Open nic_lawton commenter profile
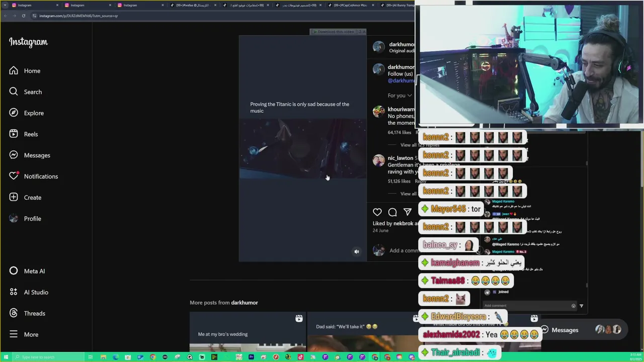 (x=400, y=158)
